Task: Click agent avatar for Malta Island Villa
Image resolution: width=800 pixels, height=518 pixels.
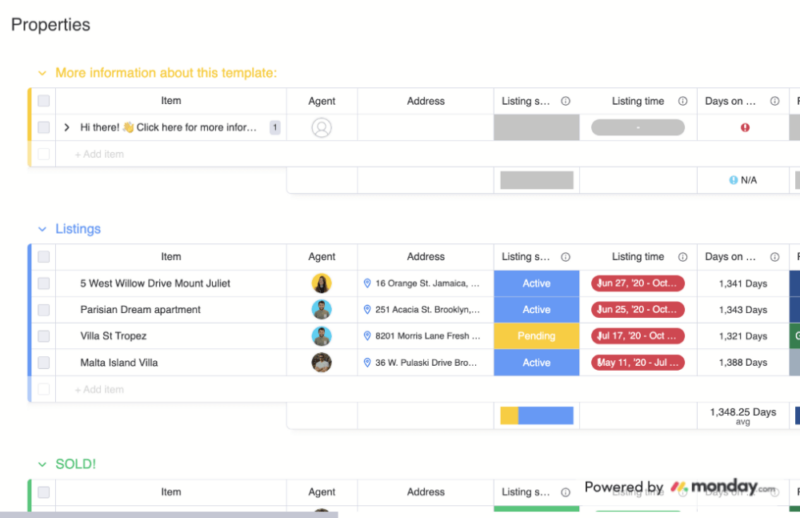Action: click(321, 362)
